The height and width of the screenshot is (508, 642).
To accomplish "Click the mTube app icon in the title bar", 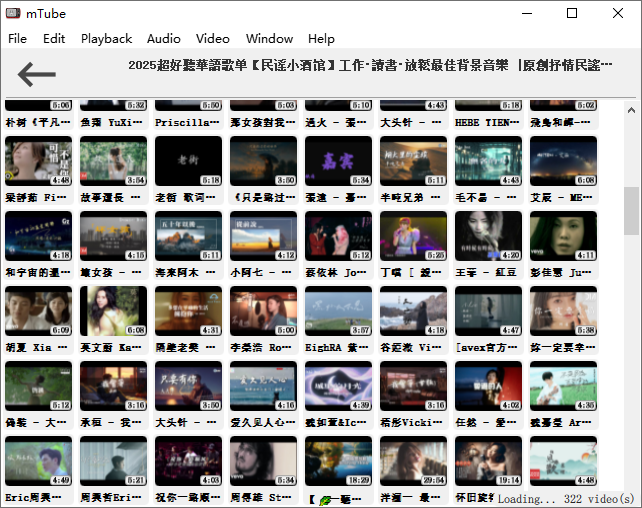I will (x=13, y=14).
